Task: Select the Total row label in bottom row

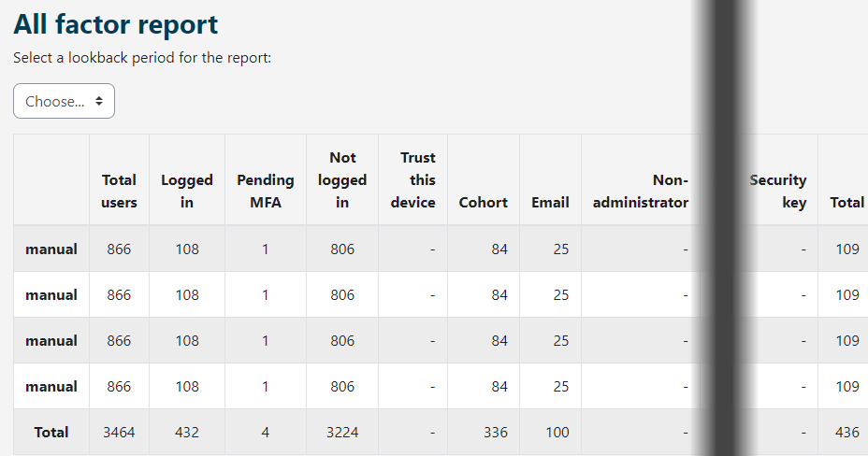Action: 51,432
